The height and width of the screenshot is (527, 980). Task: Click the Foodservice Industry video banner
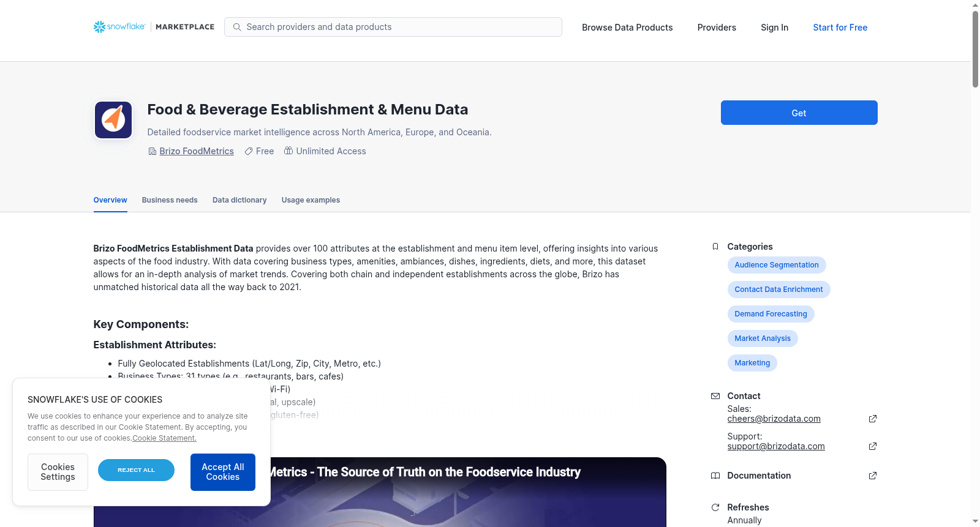click(380, 492)
